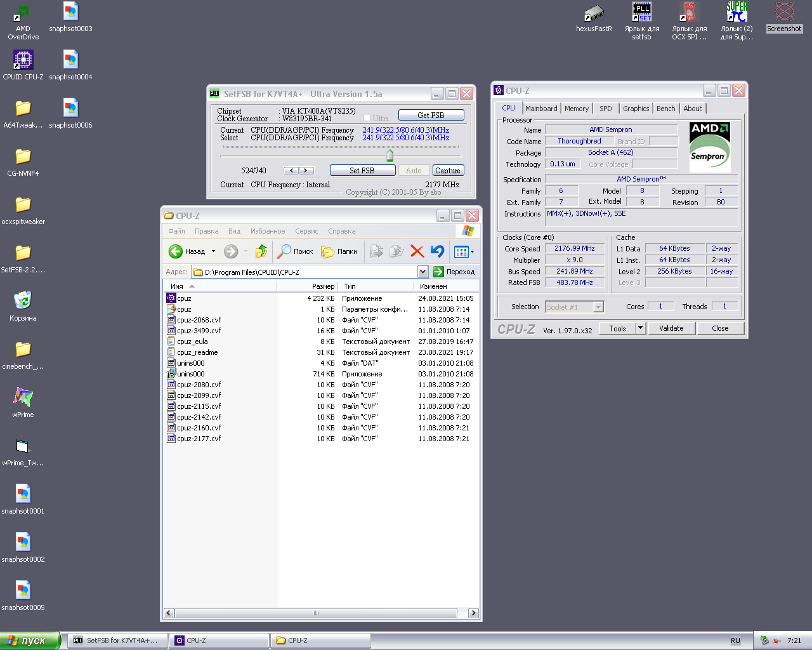Click the Close button in CPU-Z
Screen dimensions: 812x650
(x=720, y=328)
